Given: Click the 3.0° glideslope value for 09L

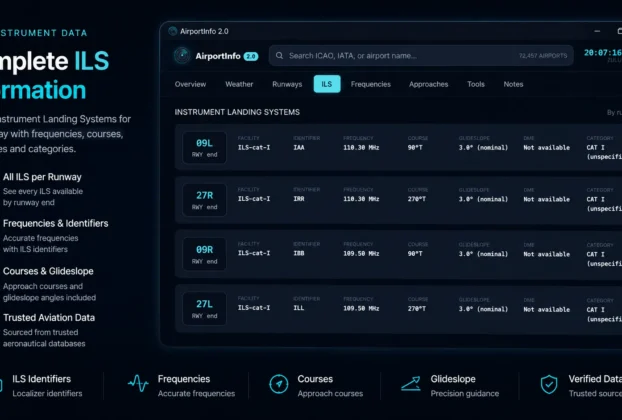Looking at the screenshot, I should tap(483, 148).
